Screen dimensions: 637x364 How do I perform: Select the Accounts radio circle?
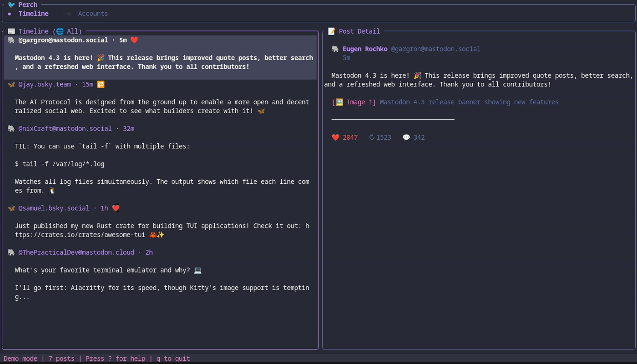point(69,14)
